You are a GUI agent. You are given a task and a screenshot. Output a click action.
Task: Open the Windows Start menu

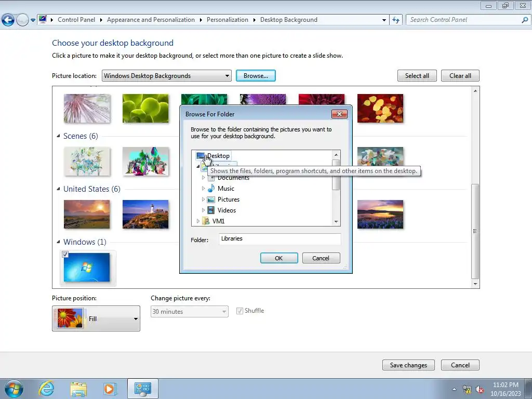pyautogui.click(x=14, y=389)
